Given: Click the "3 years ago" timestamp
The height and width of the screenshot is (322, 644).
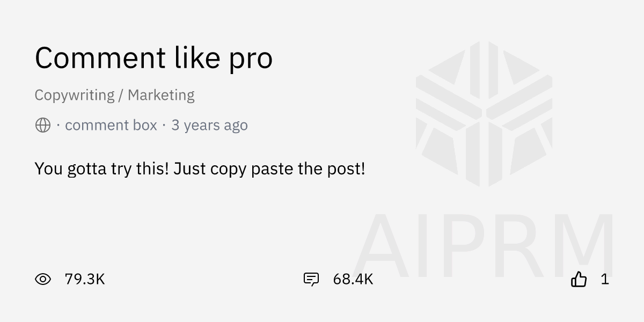Looking at the screenshot, I should tap(210, 126).
